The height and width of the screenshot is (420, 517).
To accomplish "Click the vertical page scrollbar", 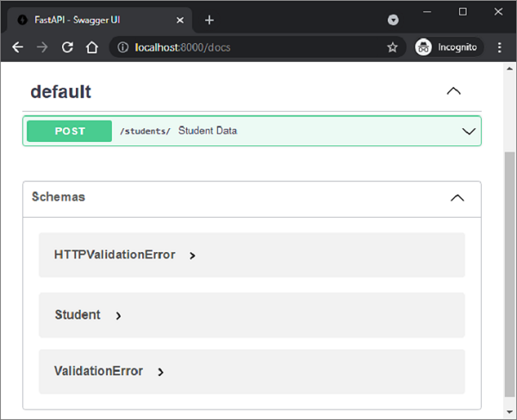I will coord(509,275).
